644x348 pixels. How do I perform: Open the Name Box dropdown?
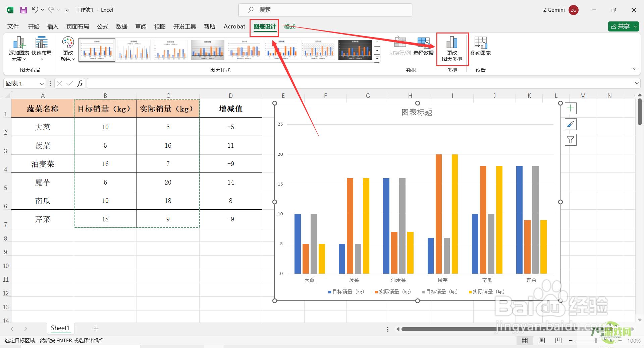tap(42, 84)
